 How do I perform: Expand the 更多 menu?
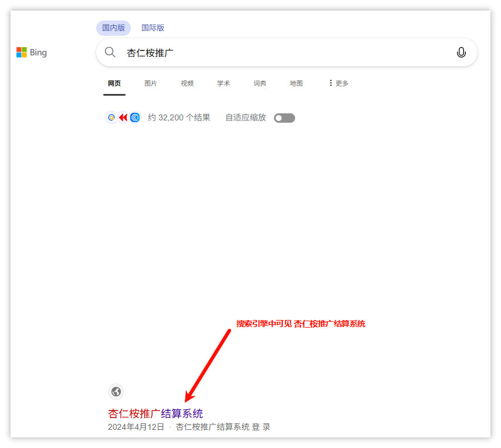point(338,83)
